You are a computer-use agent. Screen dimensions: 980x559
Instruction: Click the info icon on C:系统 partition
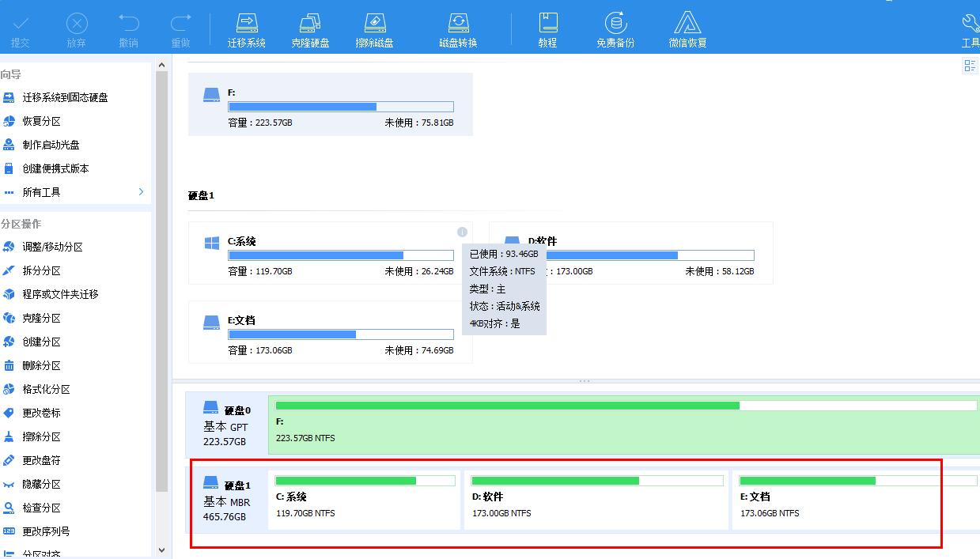point(463,231)
